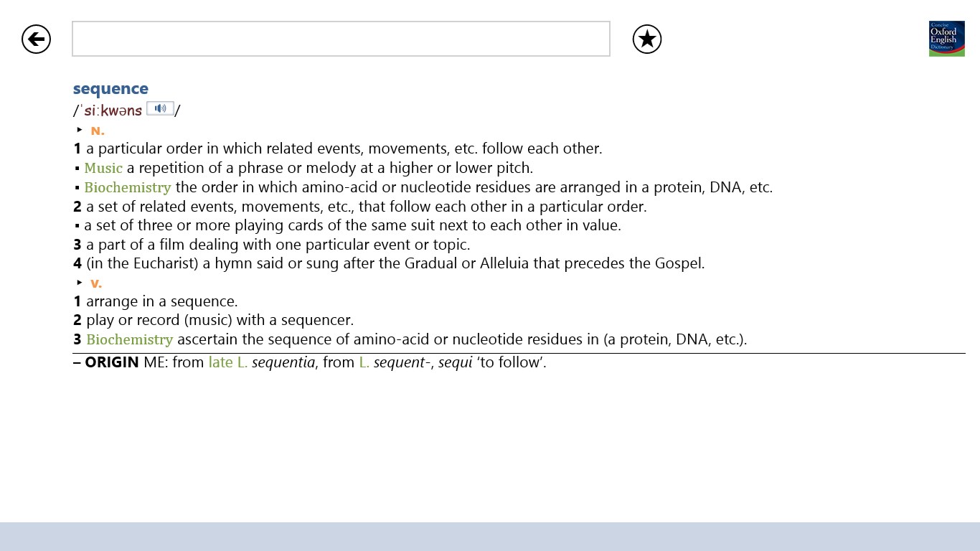The width and height of the screenshot is (980, 551).
Task: Open favorites using the star icon
Action: point(646,39)
